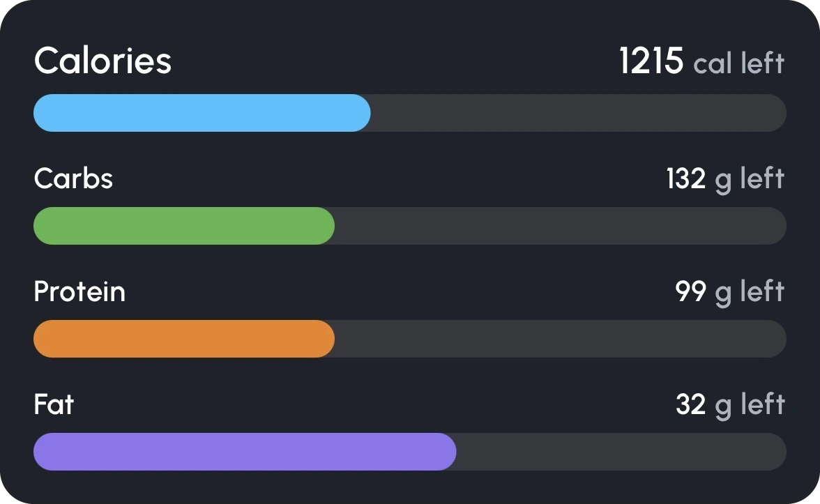Select the Protein label
The width and height of the screenshot is (820, 504).
[79, 291]
